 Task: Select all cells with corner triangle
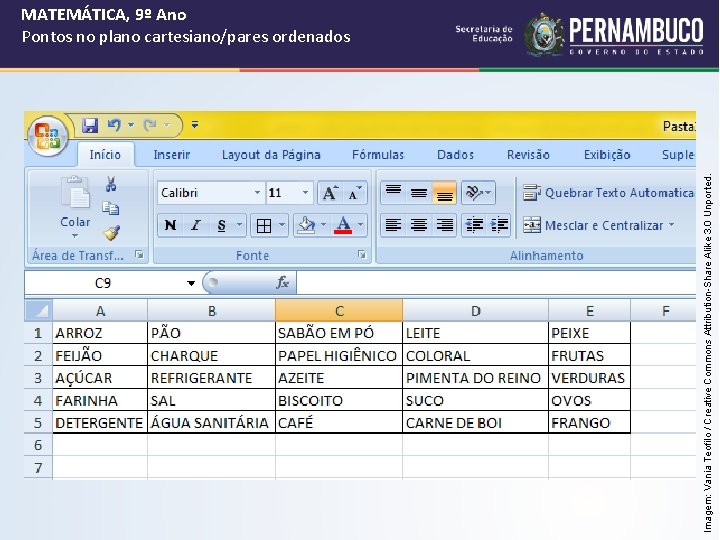tap(39, 311)
